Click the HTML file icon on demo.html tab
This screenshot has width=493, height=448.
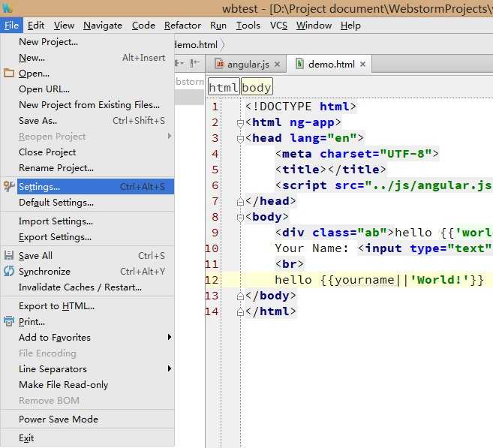(299, 64)
